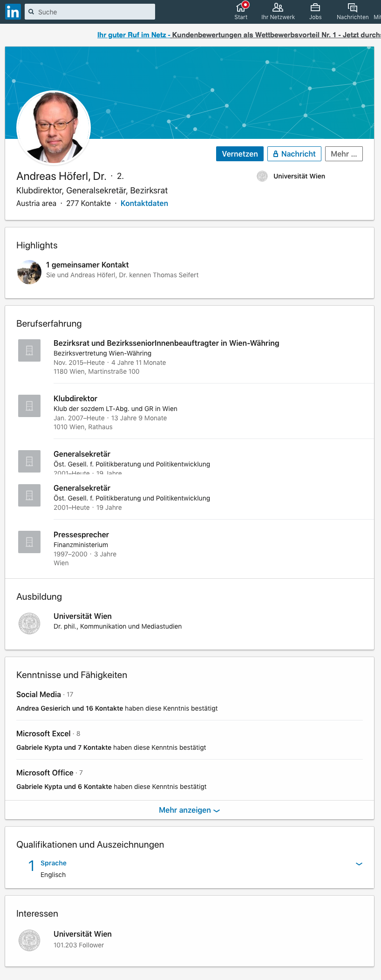Image resolution: width=381 pixels, height=980 pixels.
Task: Click the Universität Wien icon beside profile name
Action: [262, 176]
